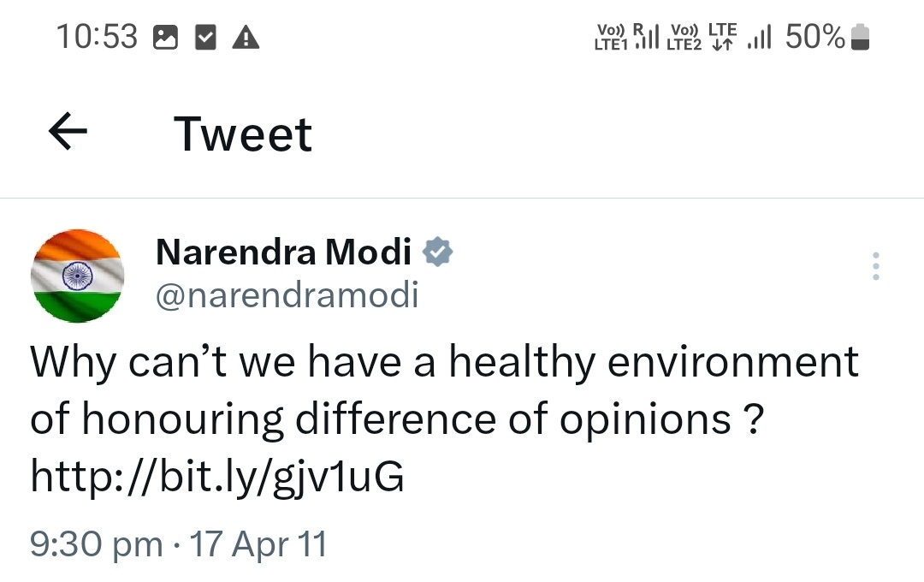The height and width of the screenshot is (582, 924).
Task: Tap the Tweet page title
Action: [243, 134]
